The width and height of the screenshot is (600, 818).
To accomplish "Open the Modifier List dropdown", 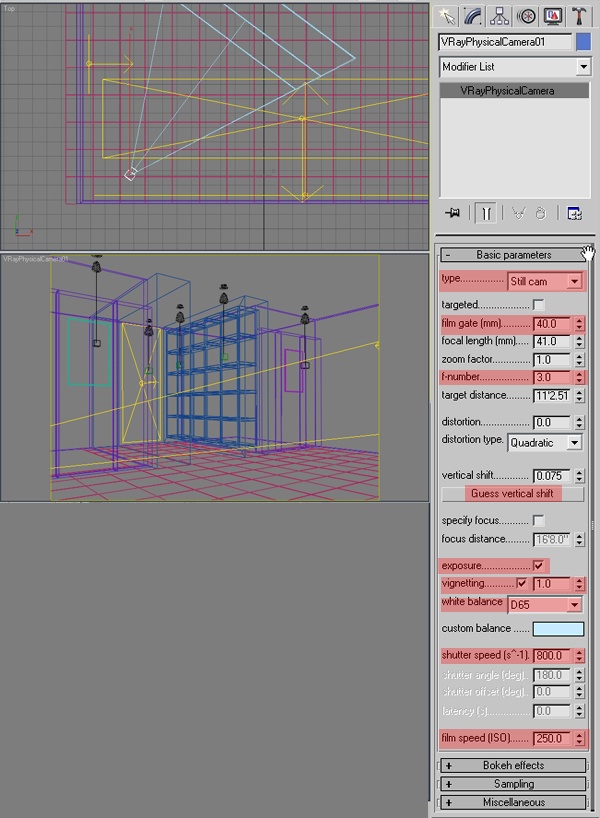I will coord(515,67).
